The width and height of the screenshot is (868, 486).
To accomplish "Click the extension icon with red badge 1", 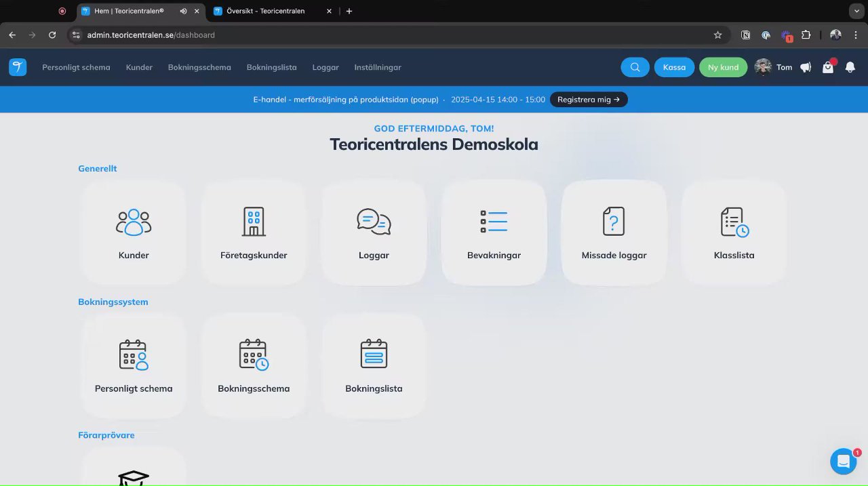I will [787, 35].
